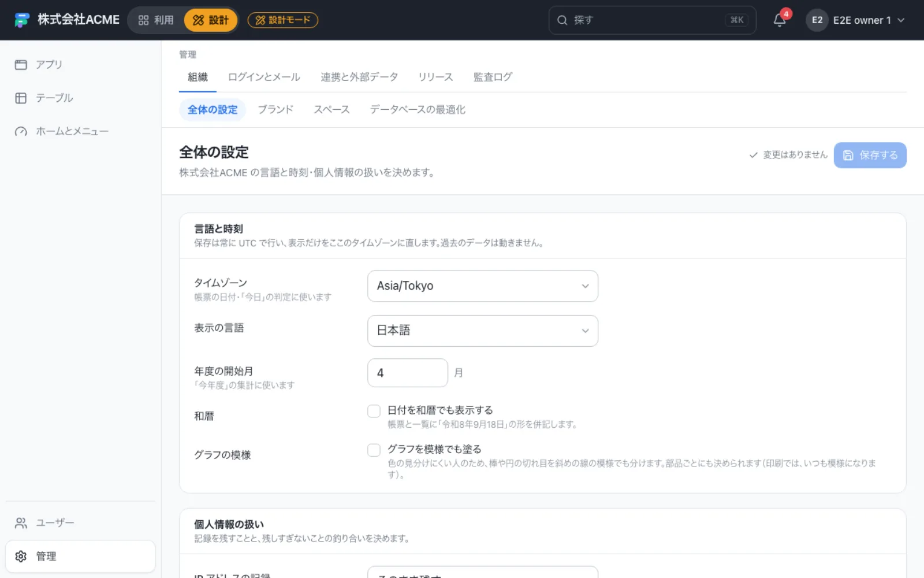
Task: Click the 株式会社ACME title
Action: 79,20
